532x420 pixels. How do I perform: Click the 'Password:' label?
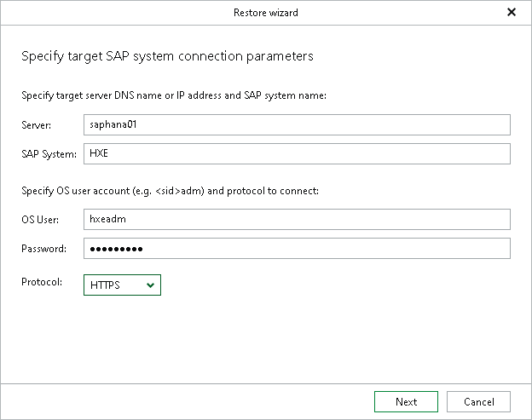coord(43,249)
